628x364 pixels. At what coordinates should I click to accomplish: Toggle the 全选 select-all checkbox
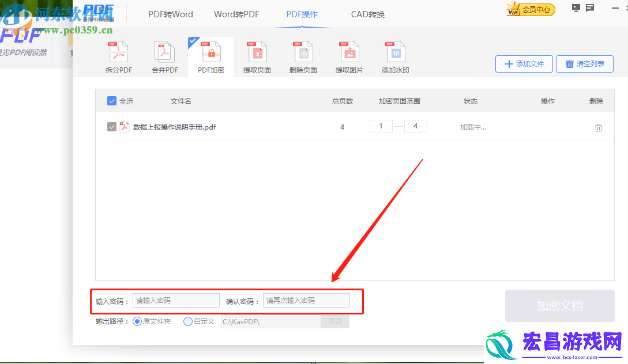(x=112, y=101)
